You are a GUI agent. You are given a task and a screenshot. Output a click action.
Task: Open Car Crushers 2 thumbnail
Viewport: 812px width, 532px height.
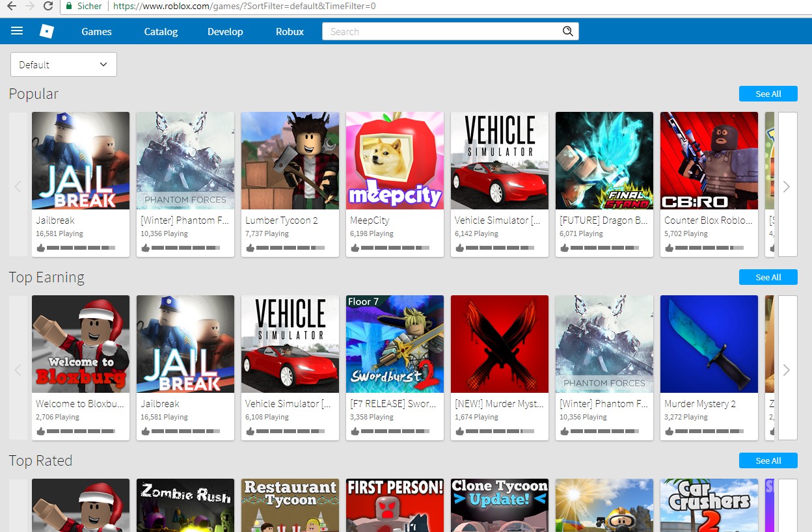709,505
